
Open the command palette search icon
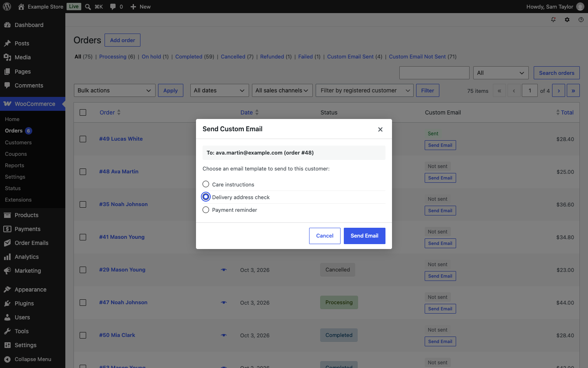tap(88, 7)
